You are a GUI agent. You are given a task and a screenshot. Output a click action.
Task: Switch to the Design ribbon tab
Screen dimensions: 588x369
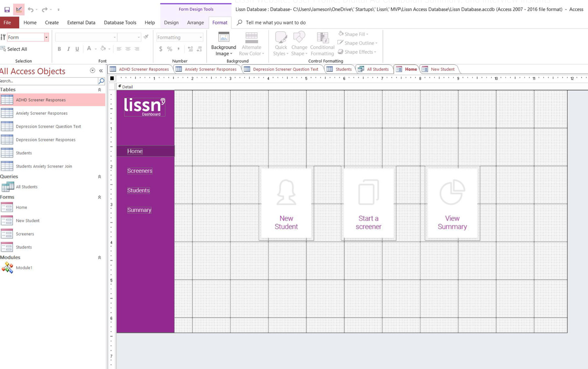[171, 23]
